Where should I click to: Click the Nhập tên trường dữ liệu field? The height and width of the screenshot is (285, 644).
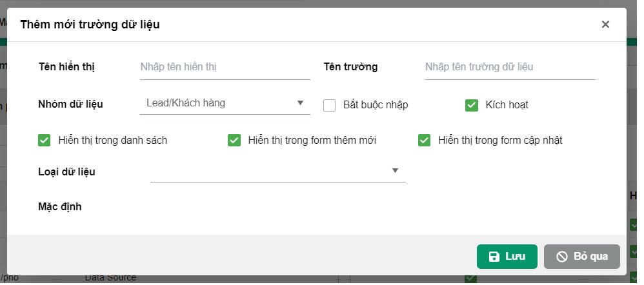509,67
